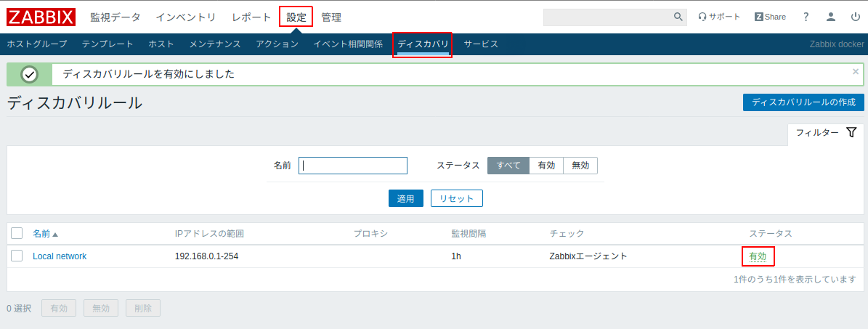This screenshot has height=329, width=868.
Task: Reset the filter with リセット
Action: click(x=457, y=198)
